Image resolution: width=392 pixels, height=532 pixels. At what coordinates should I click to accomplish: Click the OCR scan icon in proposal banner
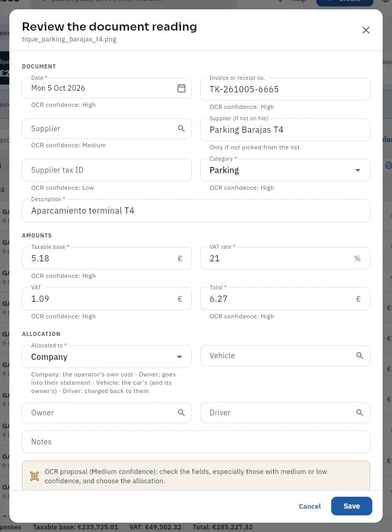tap(35, 477)
